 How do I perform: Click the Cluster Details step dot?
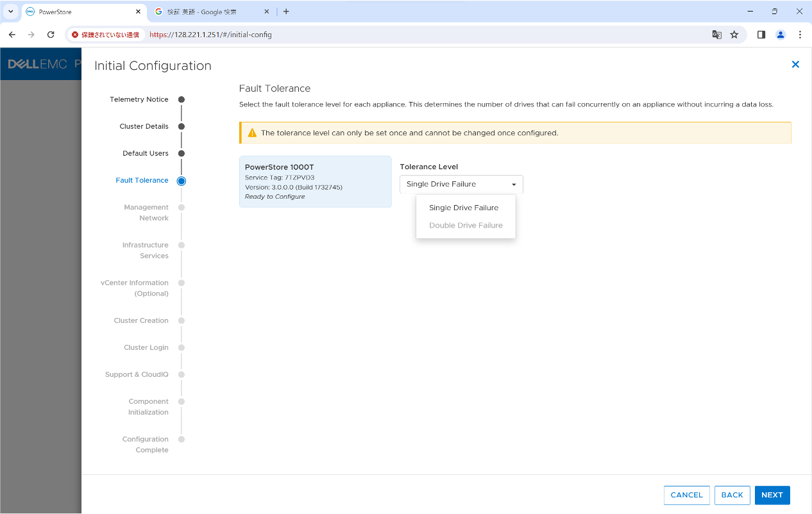tap(182, 126)
